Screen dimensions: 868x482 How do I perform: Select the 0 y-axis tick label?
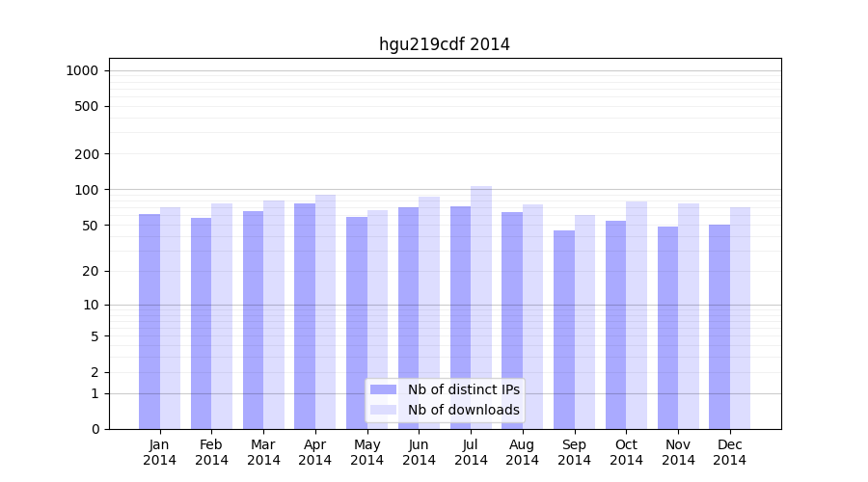pos(95,429)
